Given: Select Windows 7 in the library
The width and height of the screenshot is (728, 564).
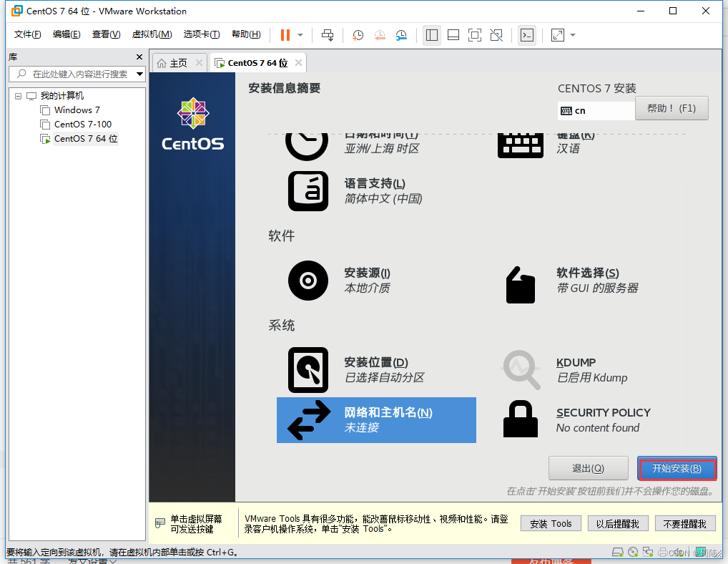Looking at the screenshot, I should 77,110.
